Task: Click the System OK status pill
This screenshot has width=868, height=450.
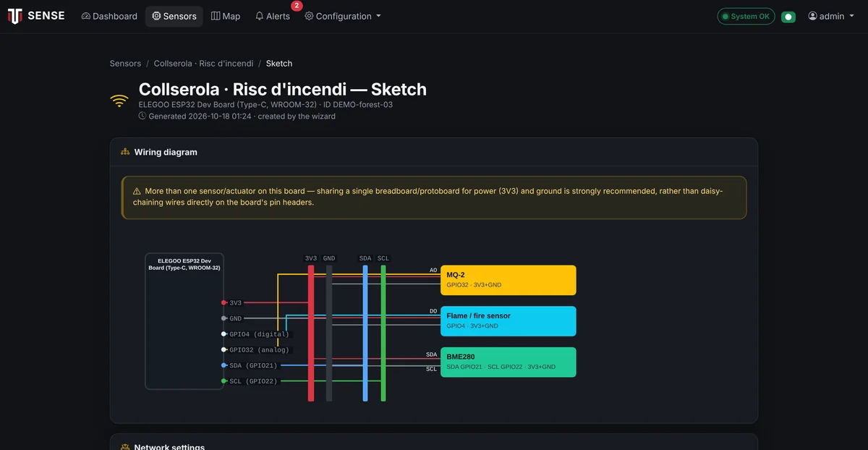Action: pos(746,16)
